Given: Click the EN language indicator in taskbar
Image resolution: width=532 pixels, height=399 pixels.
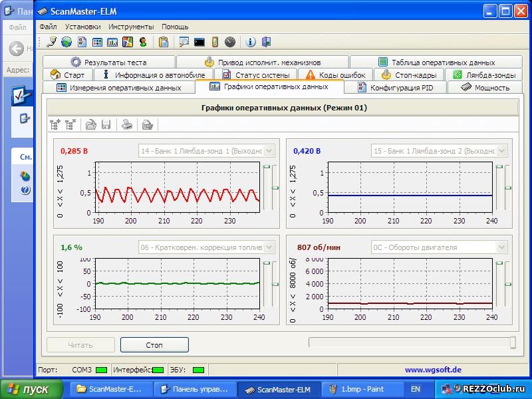Looking at the screenshot, I should click(x=415, y=389).
